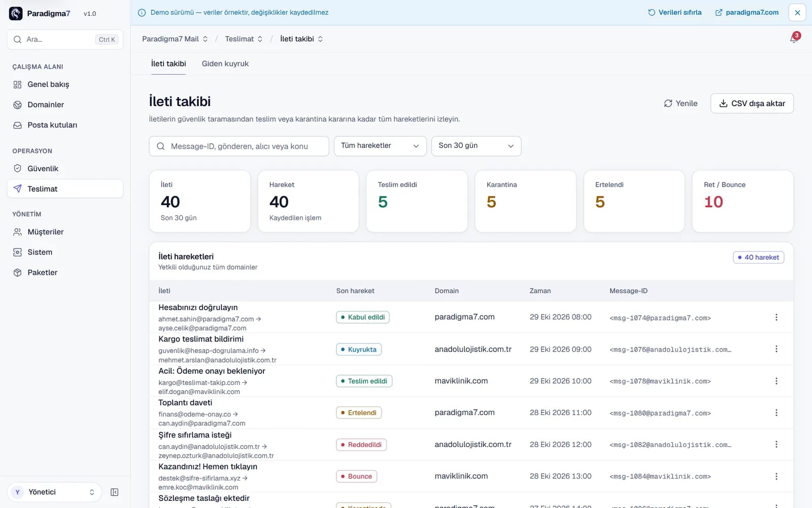Export data with CSV dışa aktar

tap(752, 103)
